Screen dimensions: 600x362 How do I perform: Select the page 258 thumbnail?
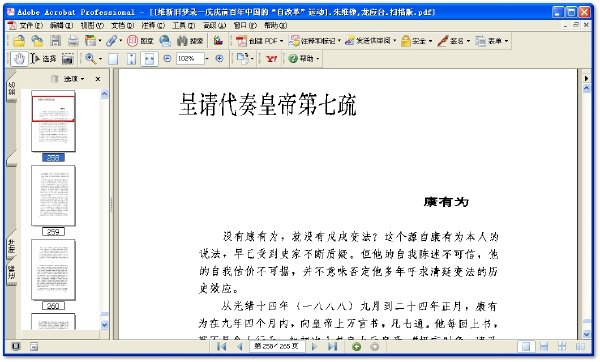[53, 121]
